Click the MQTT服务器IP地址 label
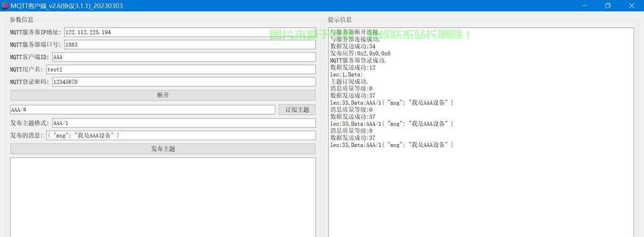The height and width of the screenshot is (237, 644). tap(36, 32)
